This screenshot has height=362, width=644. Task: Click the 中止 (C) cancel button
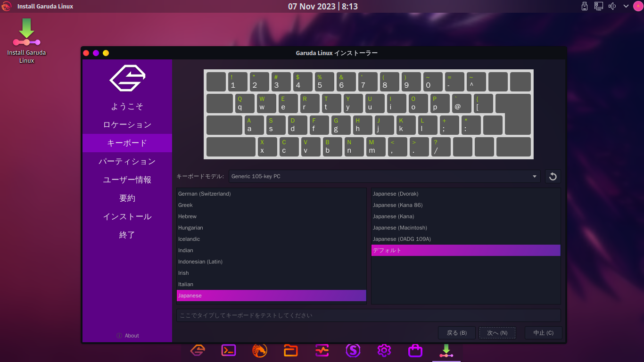(544, 333)
